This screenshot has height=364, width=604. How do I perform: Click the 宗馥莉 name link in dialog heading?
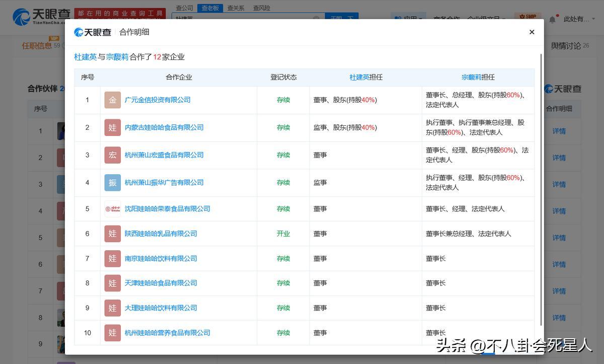coord(117,57)
